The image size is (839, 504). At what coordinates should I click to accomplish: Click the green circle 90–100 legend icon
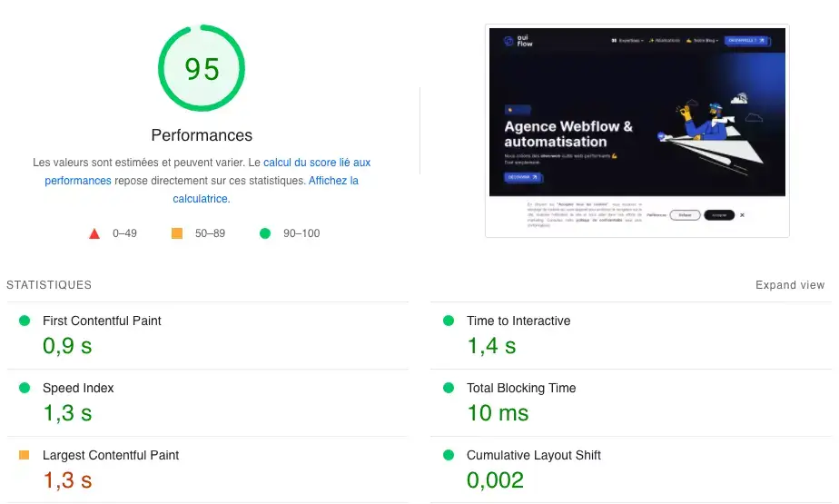pos(265,233)
